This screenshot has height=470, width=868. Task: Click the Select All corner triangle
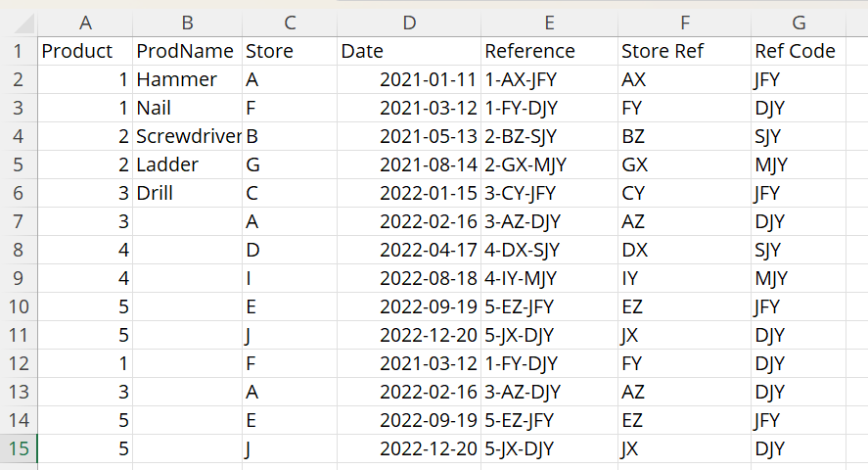pos(23,23)
